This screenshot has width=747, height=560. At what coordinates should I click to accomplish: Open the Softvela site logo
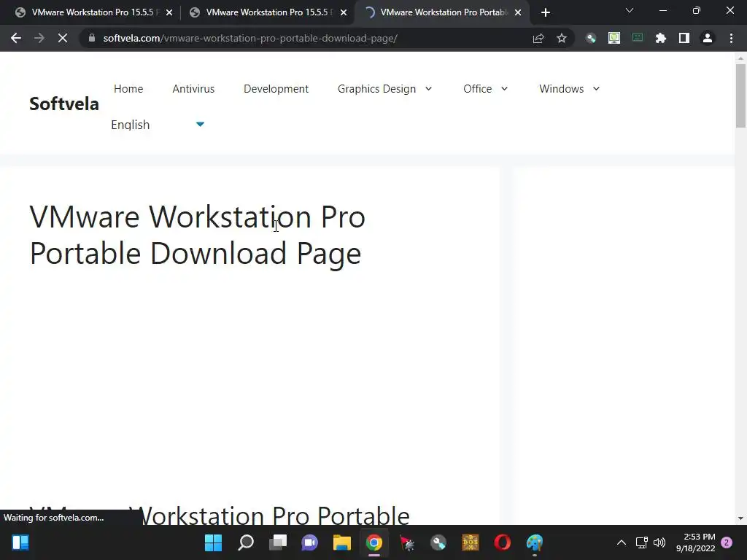pos(64,104)
